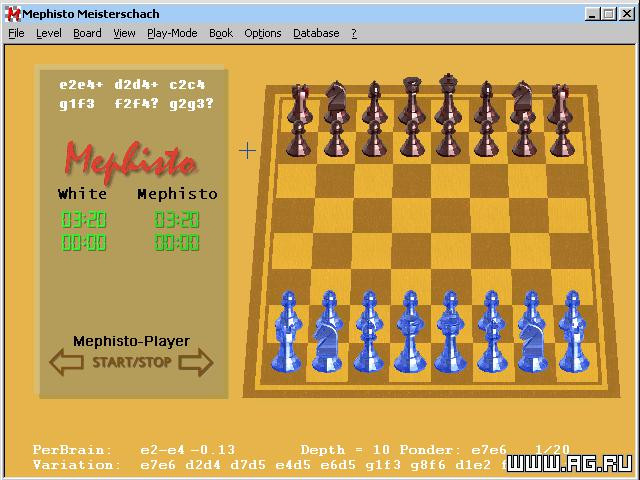Click the left arrow beside START/STOP
Viewport: 640px width, 480px height.
pyautogui.click(x=67, y=362)
